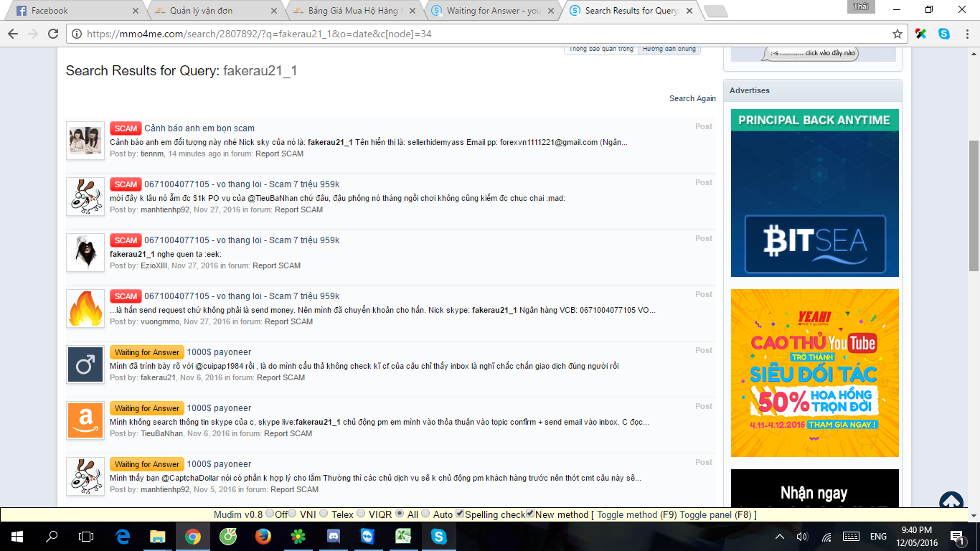Open the volume control in system tray
Image resolution: width=980 pixels, height=551 pixels.
pos(802,537)
